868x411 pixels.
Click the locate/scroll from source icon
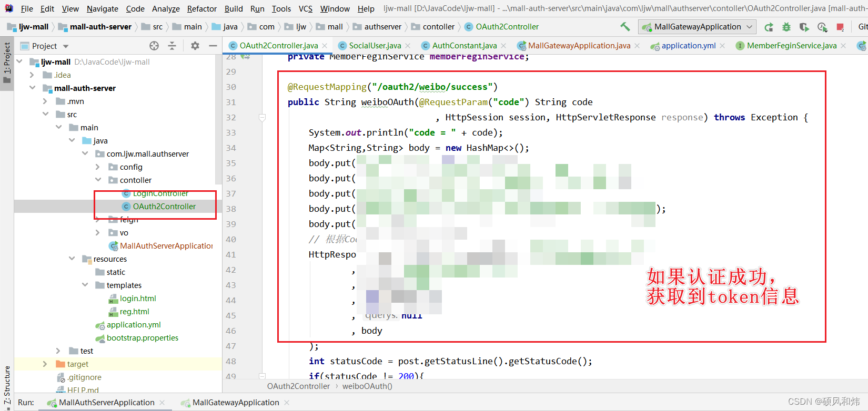tap(154, 46)
